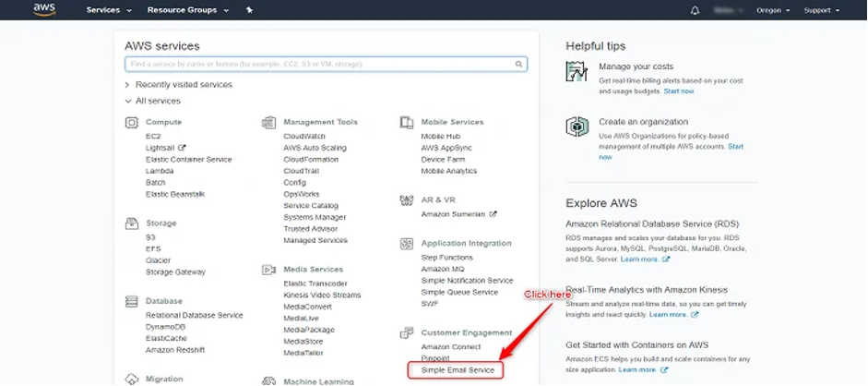868x386 pixels.
Task: Open the EC2 service
Action: [153, 137]
